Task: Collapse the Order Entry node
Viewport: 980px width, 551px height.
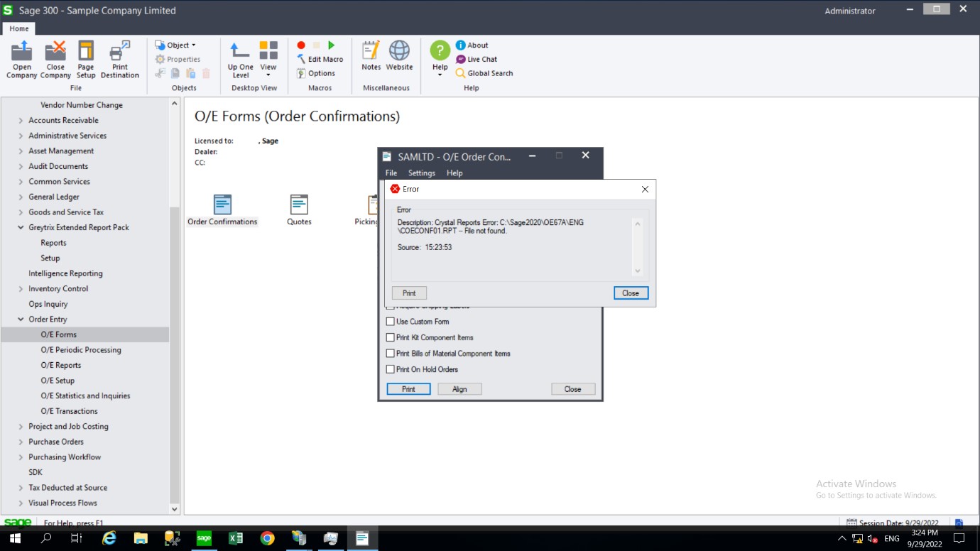Action: (21, 320)
